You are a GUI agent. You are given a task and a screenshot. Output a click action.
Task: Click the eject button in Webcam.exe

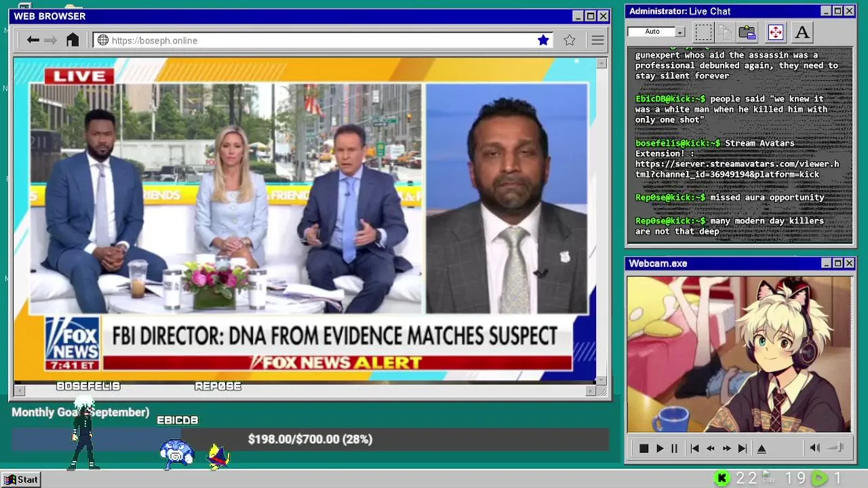(762, 448)
